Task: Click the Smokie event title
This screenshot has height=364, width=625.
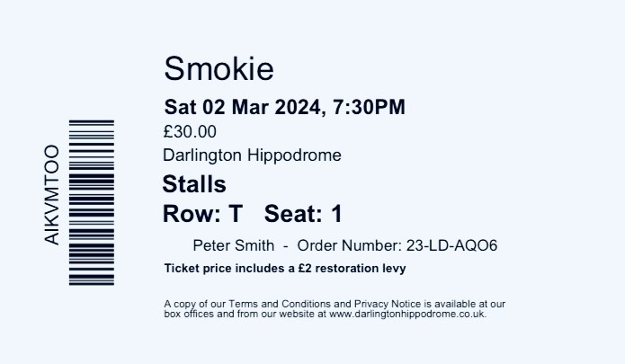Action: [219, 68]
